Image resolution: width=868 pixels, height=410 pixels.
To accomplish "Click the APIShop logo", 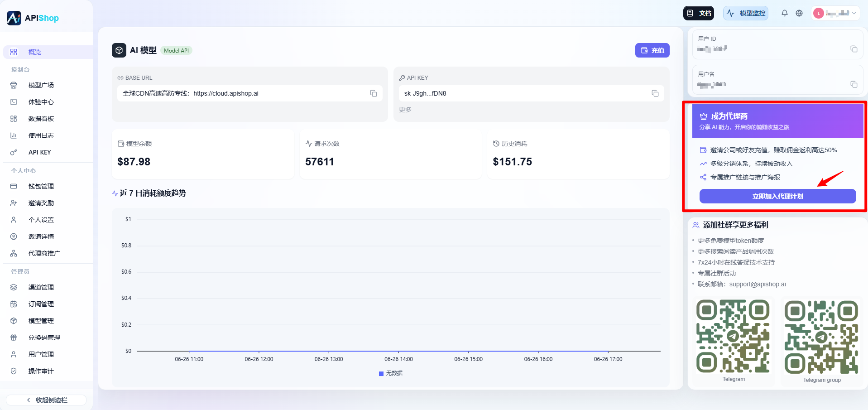I will pyautogui.click(x=33, y=18).
